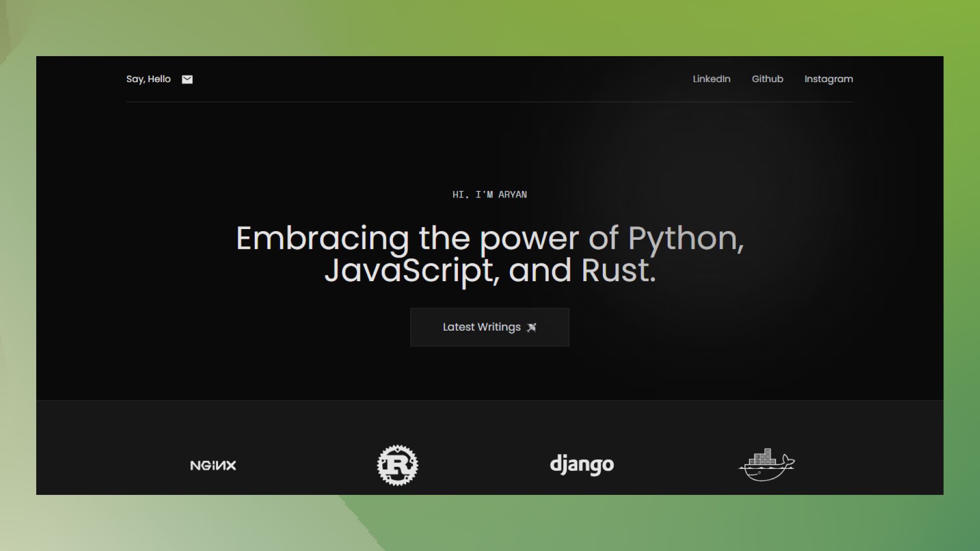The height and width of the screenshot is (551, 980).
Task: Click the word Embracing in headline
Action: coord(322,238)
